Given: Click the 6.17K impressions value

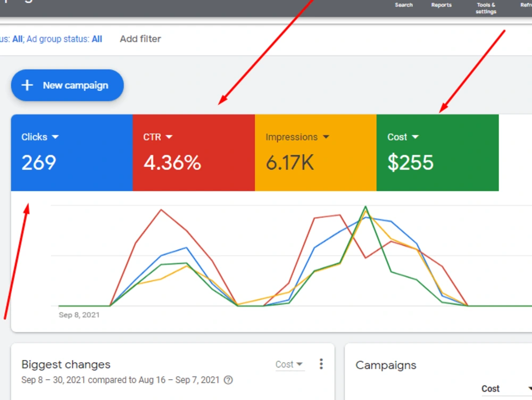Looking at the screenshot, I should pyautogui.click(x=290, y=162).
